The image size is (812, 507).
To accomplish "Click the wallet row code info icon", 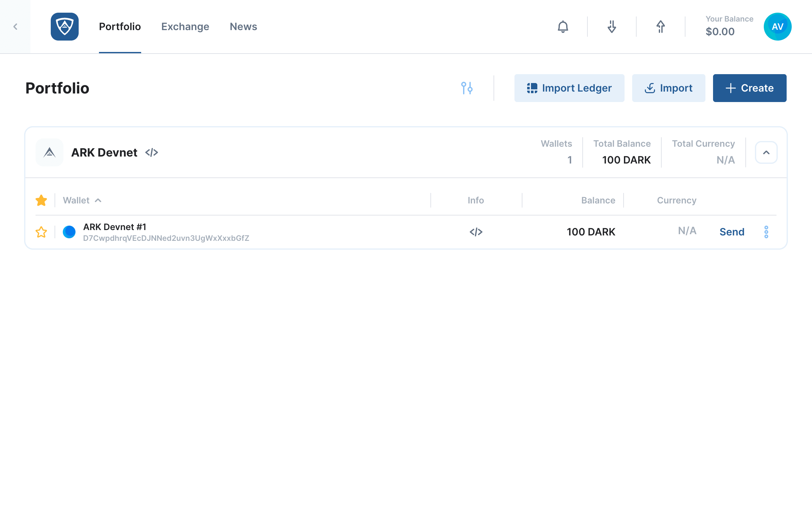I will [x=476, y=232].
